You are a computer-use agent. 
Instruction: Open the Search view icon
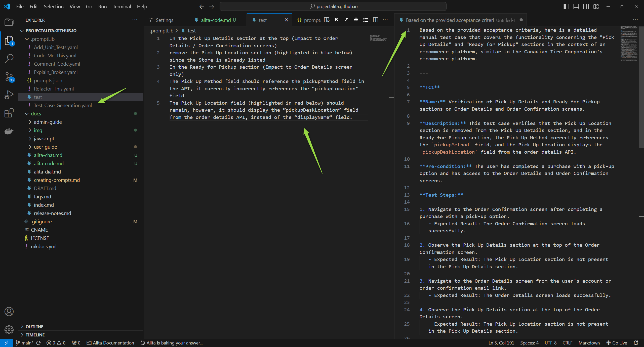click(x=9, y=58)
